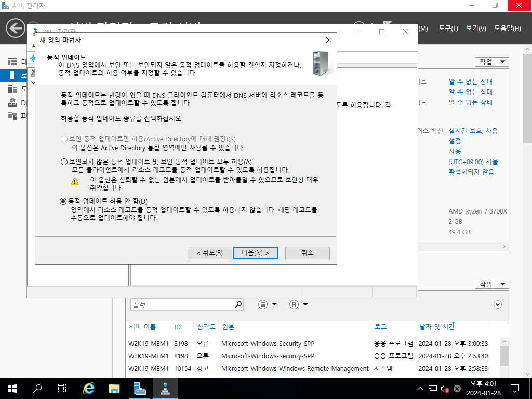
Task: Sort by the 서버 이름 column header
Action: tap(142, 327)
